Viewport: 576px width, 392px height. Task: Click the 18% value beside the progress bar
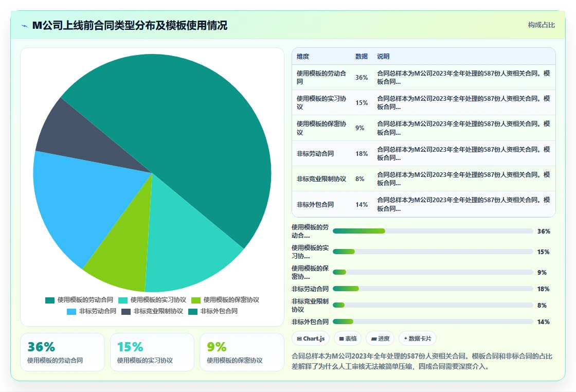point(543,289)
